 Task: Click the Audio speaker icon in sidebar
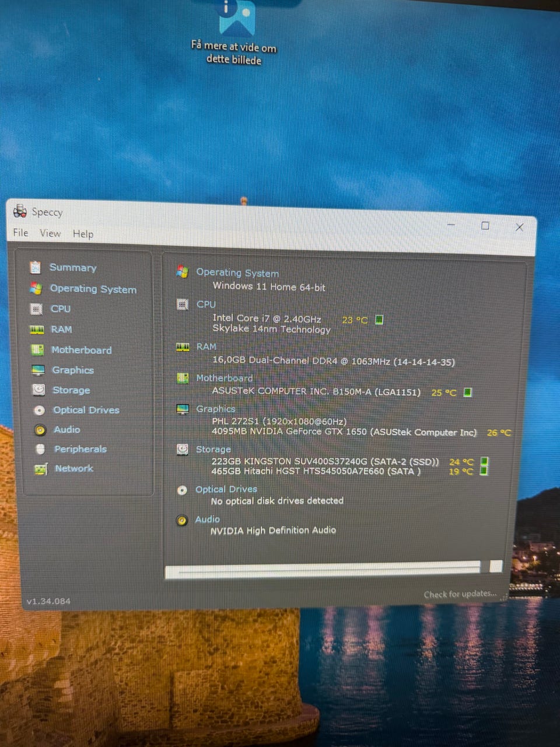[x=40, y=430]
